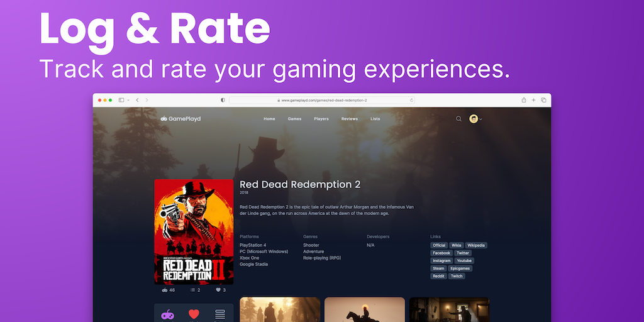The image size is (644, 322).
Task: Open horse rider sunset screenshot thumbnail
Action: (365, 309)
